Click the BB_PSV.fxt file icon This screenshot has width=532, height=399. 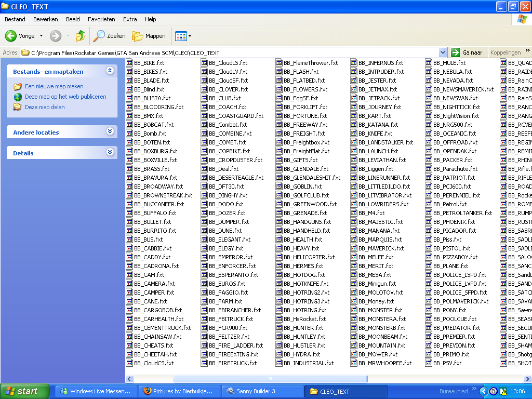click(x=429, y=363)
